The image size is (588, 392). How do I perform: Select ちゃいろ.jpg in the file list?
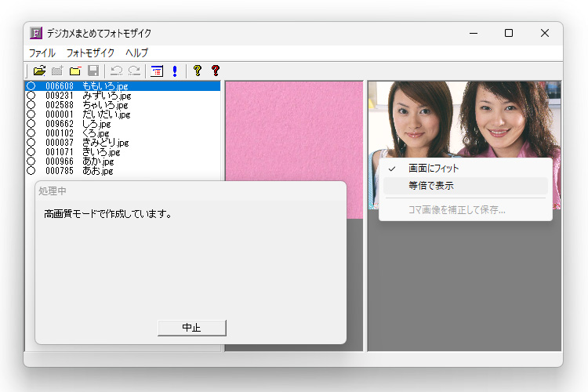tap(105, 104)
